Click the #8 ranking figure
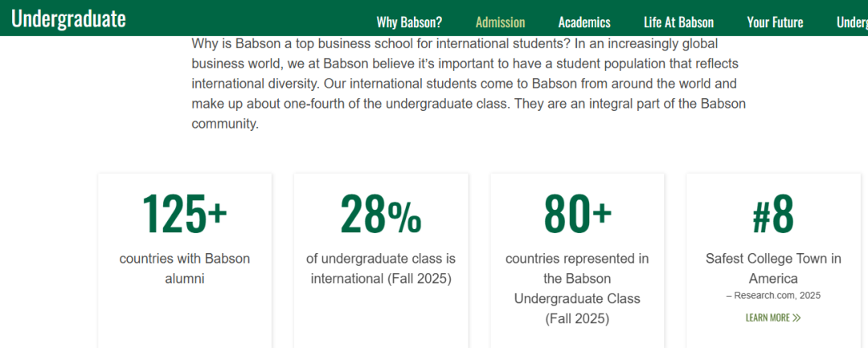This screenshot has height=348, width=868. (773, 214)
